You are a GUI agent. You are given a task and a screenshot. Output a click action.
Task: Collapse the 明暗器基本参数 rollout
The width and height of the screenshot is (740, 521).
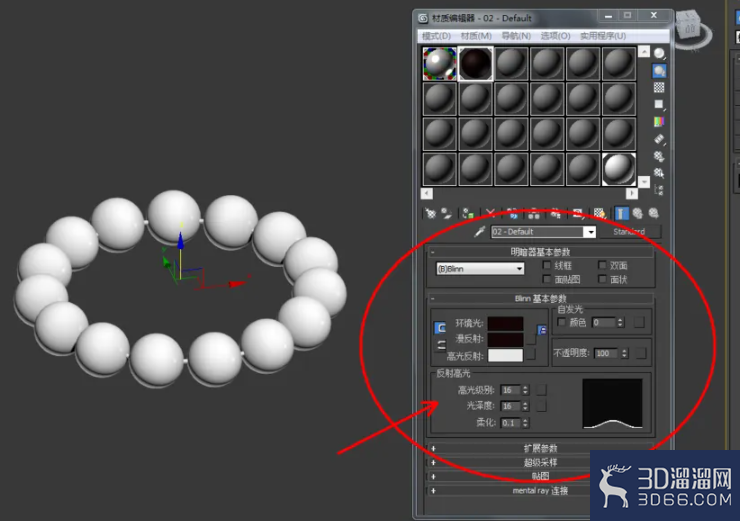pyautogui.click(x=540, y=252)
